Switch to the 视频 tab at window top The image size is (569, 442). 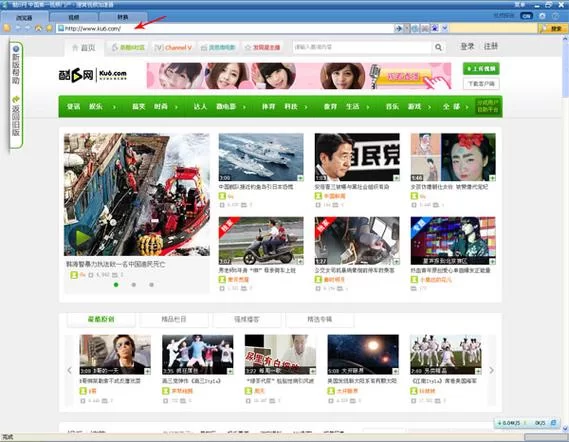tap(74, 17)
